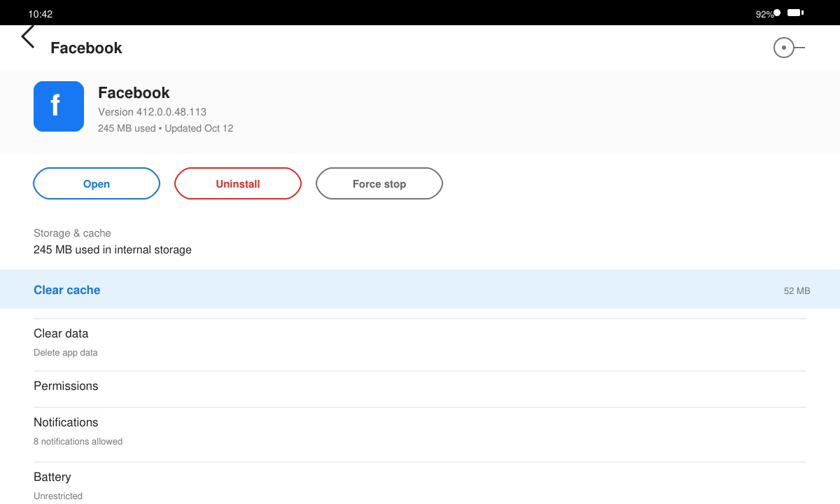The height and width of the screenshot is (504, 840).
Task: Tap 'Unrestricted' battery status
Action: click(x=58, y=496)
